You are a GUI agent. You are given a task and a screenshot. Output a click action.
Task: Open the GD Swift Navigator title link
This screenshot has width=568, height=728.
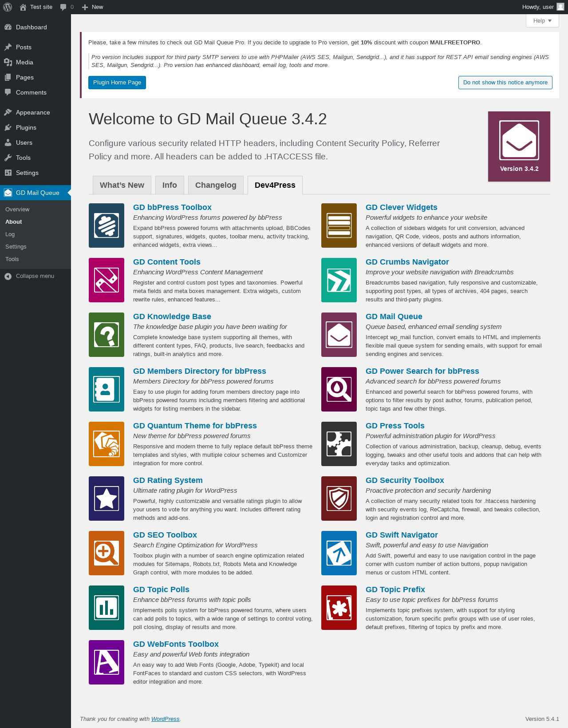coord(402,535)
